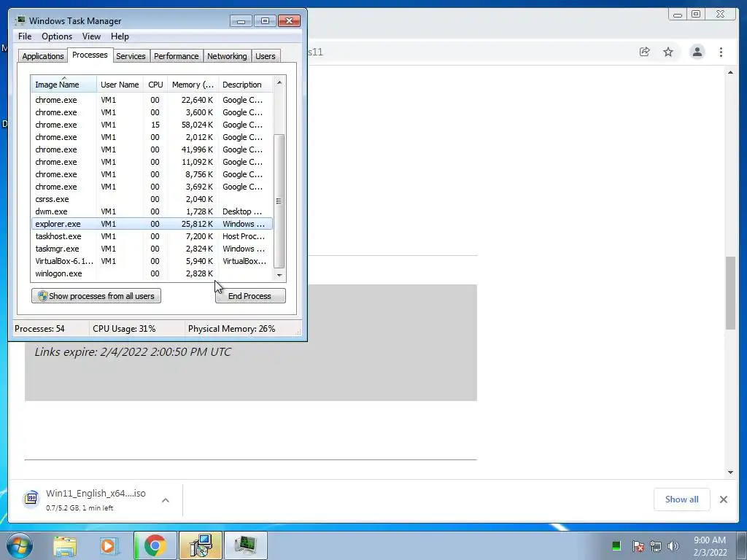This screenshot has height=560, width=747.
Task: Click Show all downloads
Action: [682, 499]
